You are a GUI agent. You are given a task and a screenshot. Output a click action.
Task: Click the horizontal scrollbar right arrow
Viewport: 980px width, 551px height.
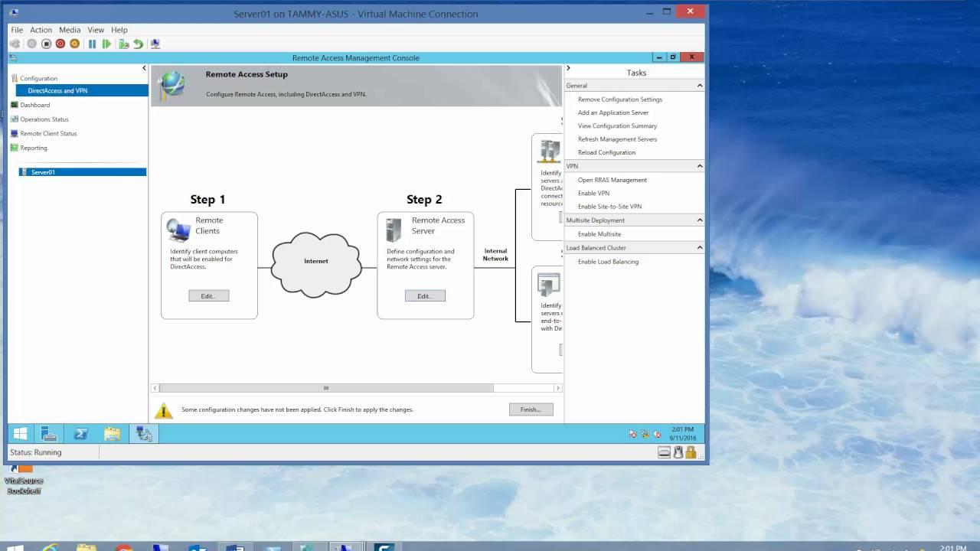coord(558,388)
